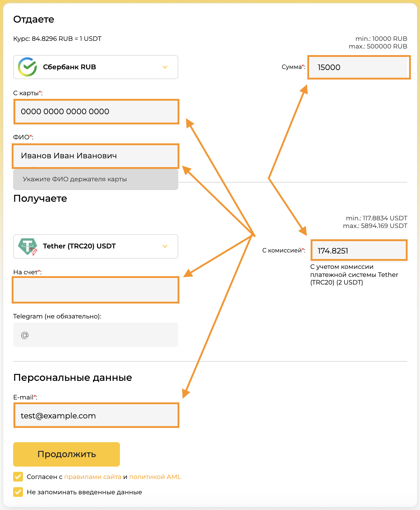The image size is (420, 510).
Task: Open the правилами сайта link
Action: [x=93, y=477]
